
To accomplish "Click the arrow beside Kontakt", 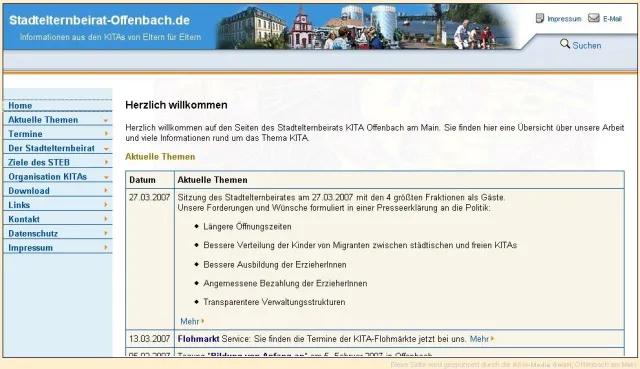I will coord(106,219).
